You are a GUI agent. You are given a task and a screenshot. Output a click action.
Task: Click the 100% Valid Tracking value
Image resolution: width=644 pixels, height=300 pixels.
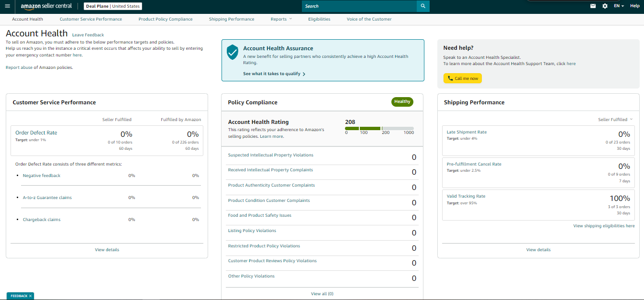[x=620, y=199]
